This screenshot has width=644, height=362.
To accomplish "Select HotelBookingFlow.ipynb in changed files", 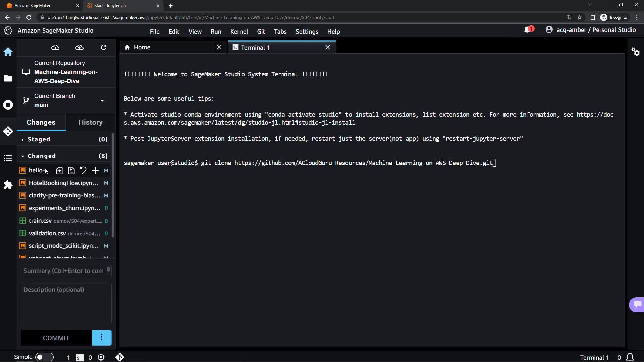I will (x=63, y=183).
